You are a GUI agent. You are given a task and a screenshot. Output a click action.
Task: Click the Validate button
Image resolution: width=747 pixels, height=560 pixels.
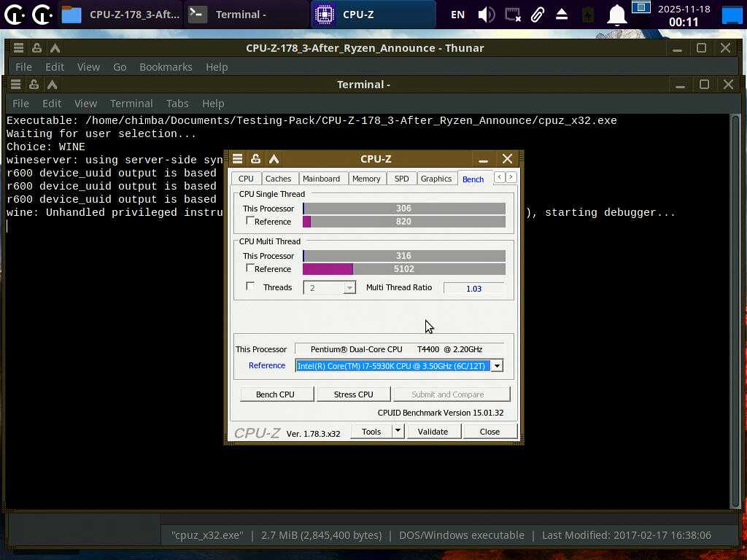coord(433,432)
